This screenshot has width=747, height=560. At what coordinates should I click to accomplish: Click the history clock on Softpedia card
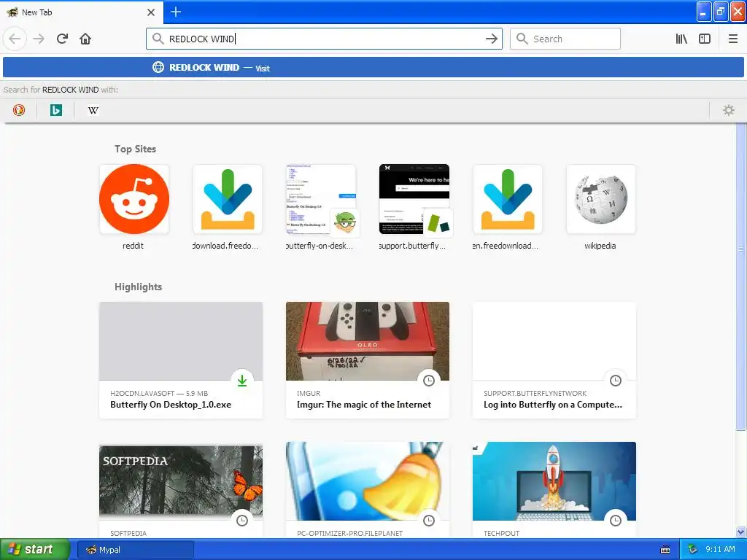[242, 520]
